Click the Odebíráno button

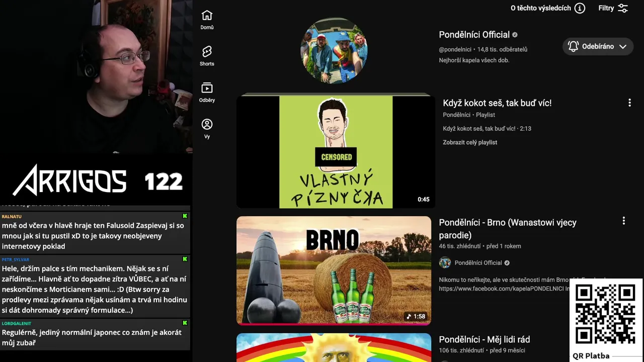(598, 46)
